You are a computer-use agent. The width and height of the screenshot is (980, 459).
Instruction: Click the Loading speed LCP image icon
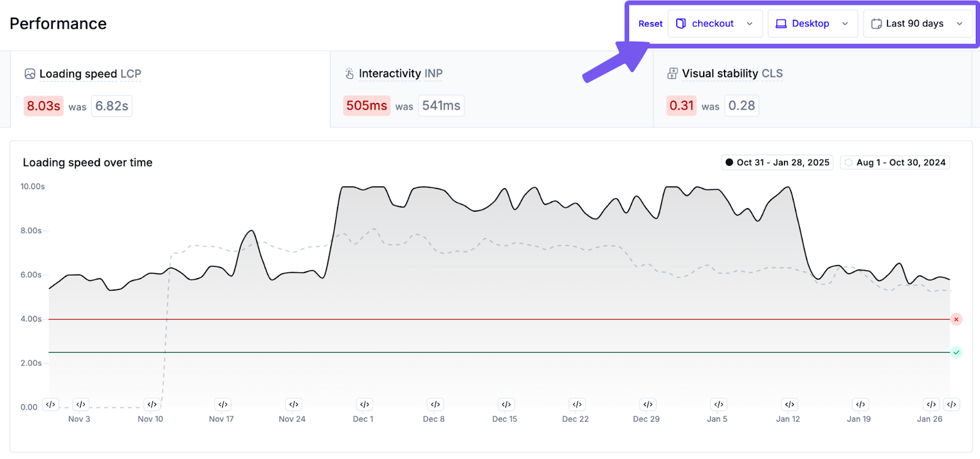[29, 74]
